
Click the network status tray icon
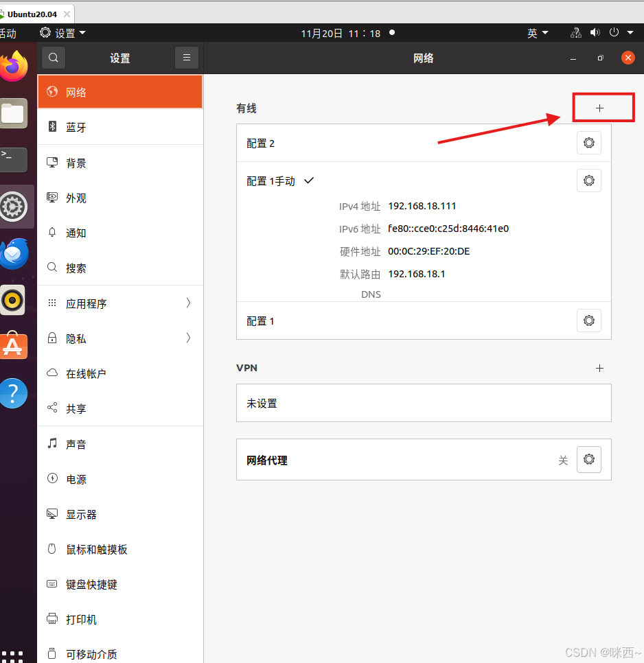coord(576,33)
